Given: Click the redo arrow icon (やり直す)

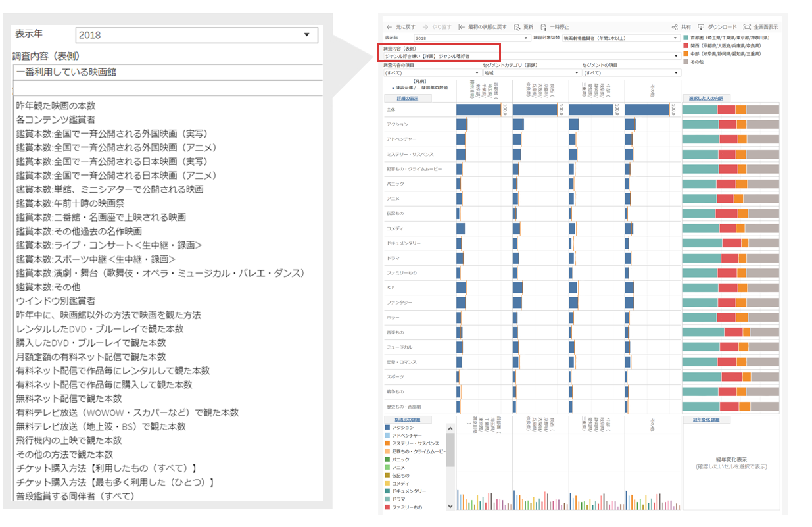Looking at the screenshot, I should 425,27.
